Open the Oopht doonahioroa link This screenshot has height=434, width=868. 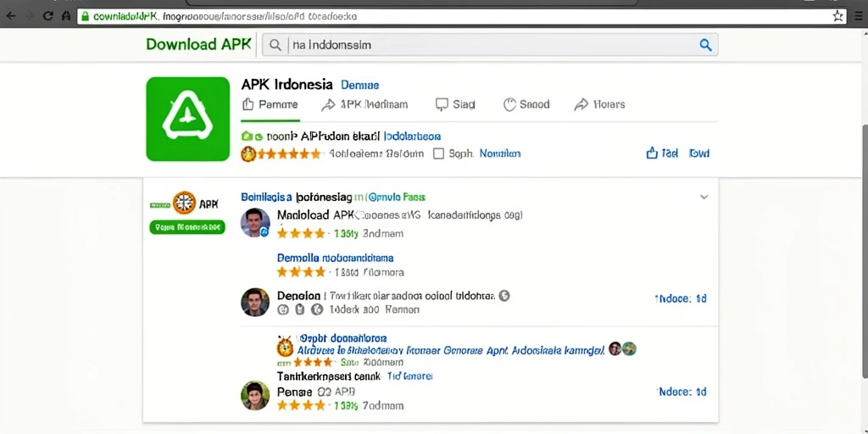[342, 337]
